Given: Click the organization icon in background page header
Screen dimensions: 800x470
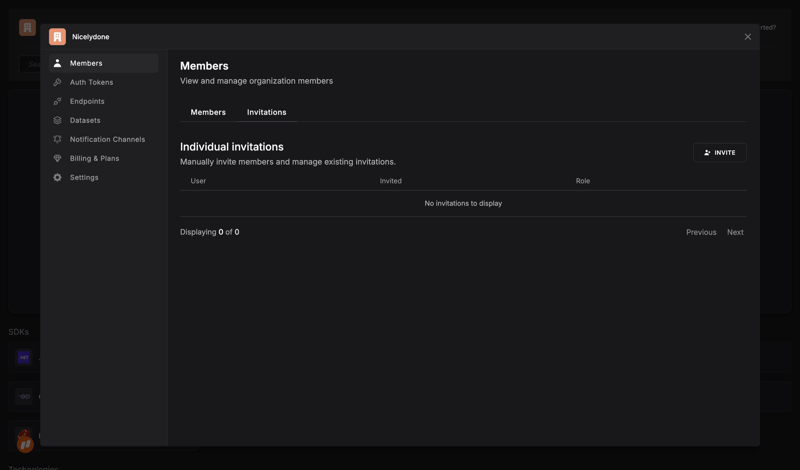Looking at the screenshot, I should tap(28, 28).
